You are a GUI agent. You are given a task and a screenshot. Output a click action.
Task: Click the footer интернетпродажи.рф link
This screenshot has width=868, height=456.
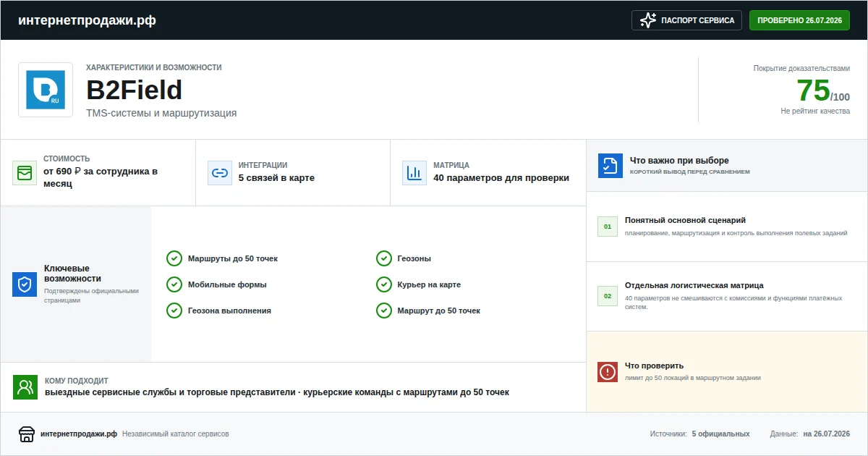click(79, 434)
